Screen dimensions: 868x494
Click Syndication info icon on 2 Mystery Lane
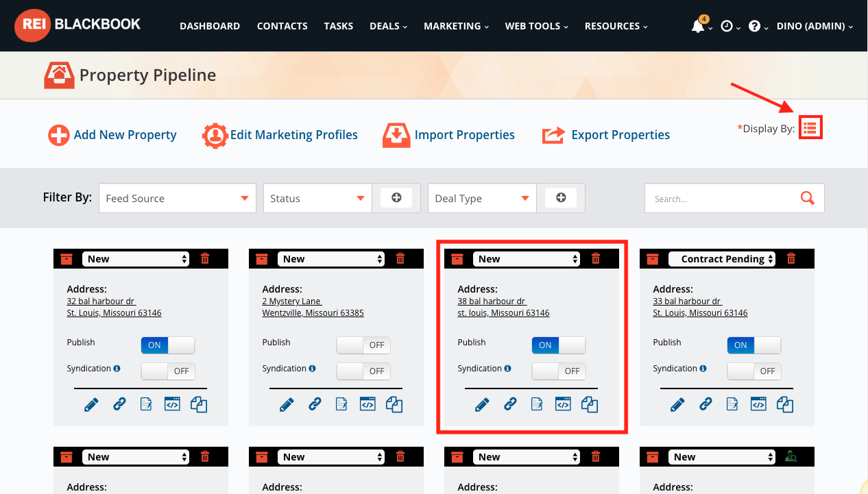point(313,369)
